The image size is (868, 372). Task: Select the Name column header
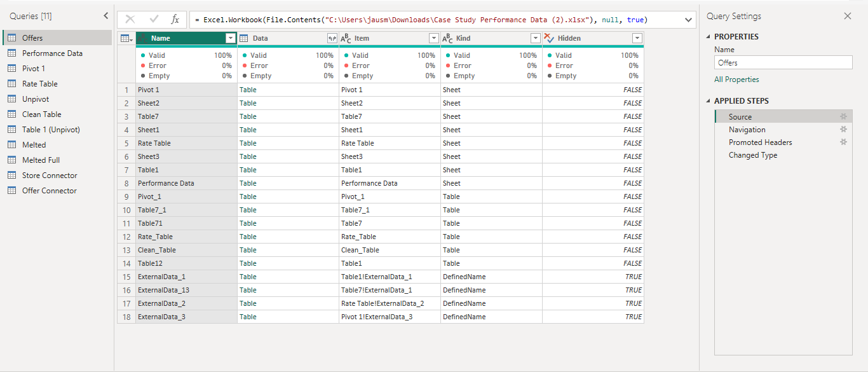[x=186, y=39]
